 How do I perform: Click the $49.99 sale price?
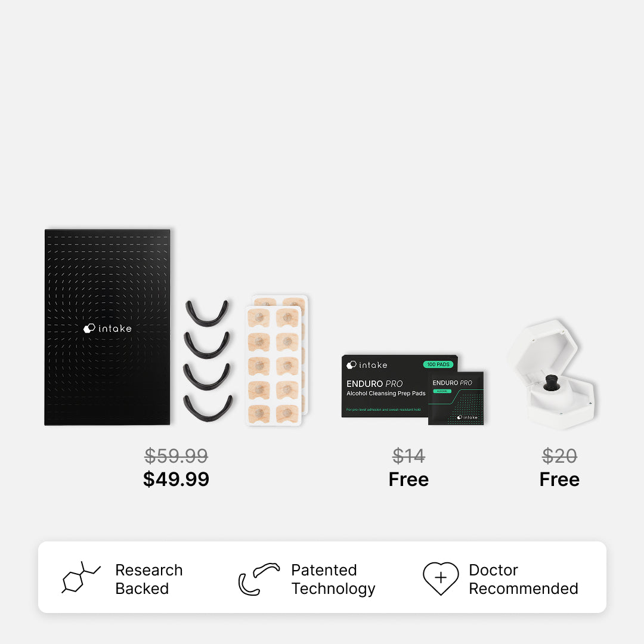176,479
